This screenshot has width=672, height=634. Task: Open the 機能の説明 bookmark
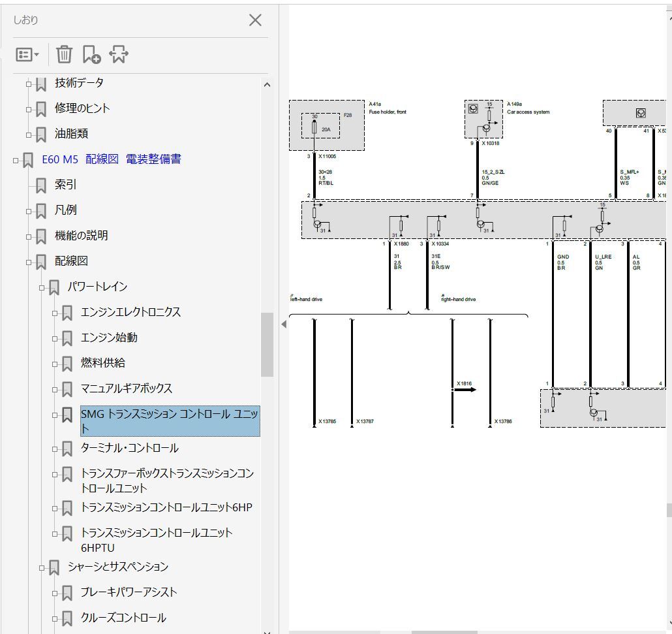pyautogui.click(x=82, y=236)
